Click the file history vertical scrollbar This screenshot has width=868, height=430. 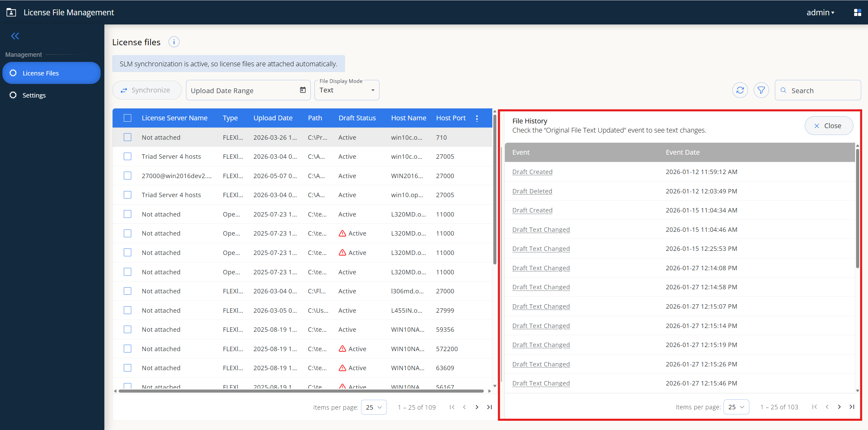pyautogui.click(x=857, y=208)
